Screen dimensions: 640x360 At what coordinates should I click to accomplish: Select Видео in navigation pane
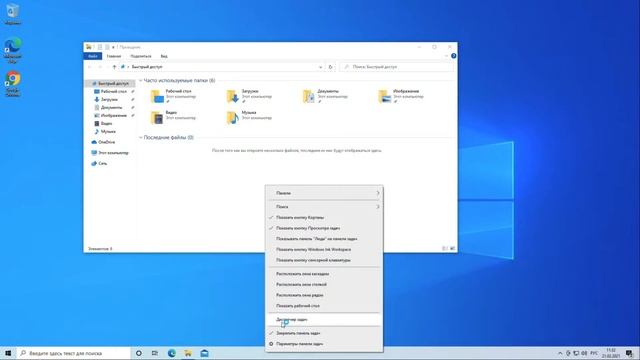tap(106, 123)
